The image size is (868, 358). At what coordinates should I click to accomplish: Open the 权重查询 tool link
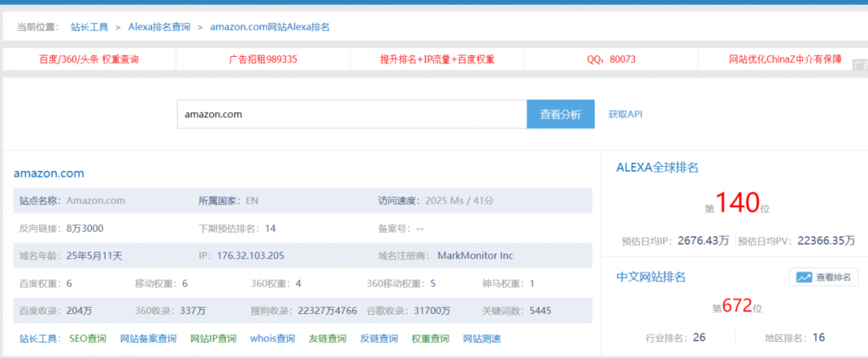click(x=431, y=339)
